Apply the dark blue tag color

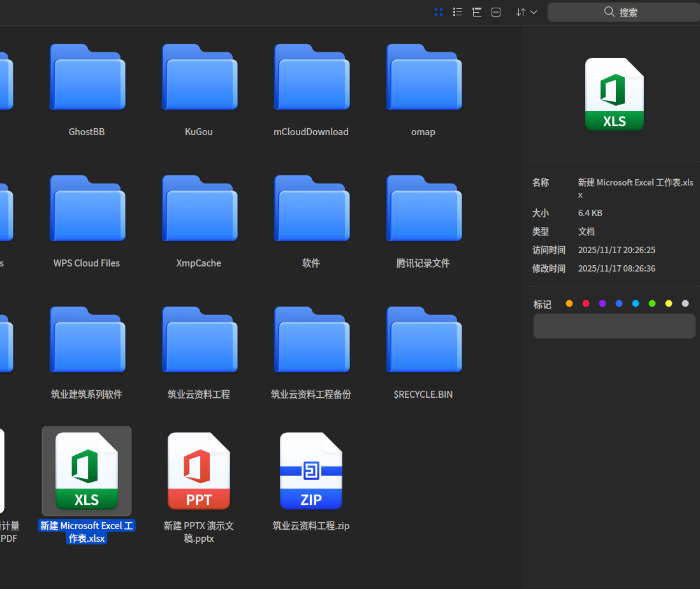point(619,303)
